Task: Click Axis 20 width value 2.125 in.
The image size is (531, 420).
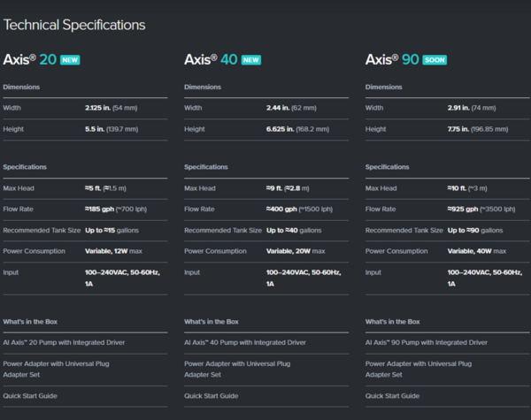Action: click(x=112, y=108)
